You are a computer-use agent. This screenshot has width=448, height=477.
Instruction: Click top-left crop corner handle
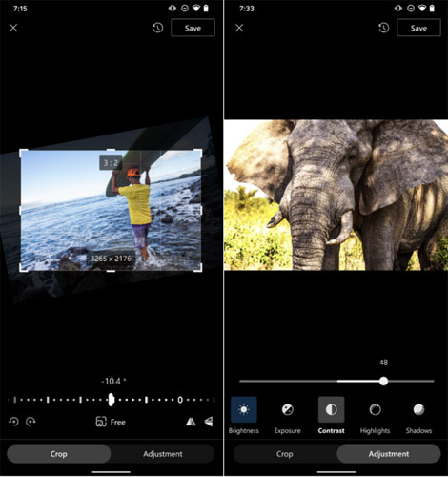(23, 153)
